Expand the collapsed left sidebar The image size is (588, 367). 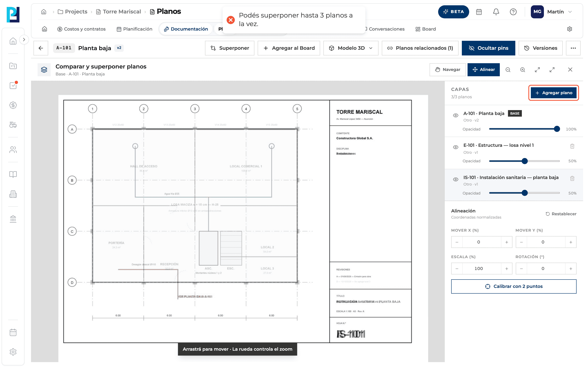click(x=24, y=40)
